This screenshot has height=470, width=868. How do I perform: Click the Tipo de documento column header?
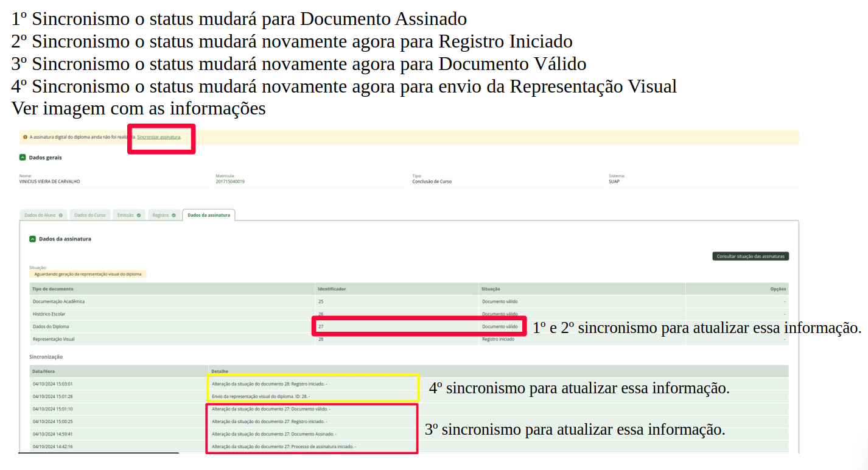pyautogui.click(x=53, y=289)
